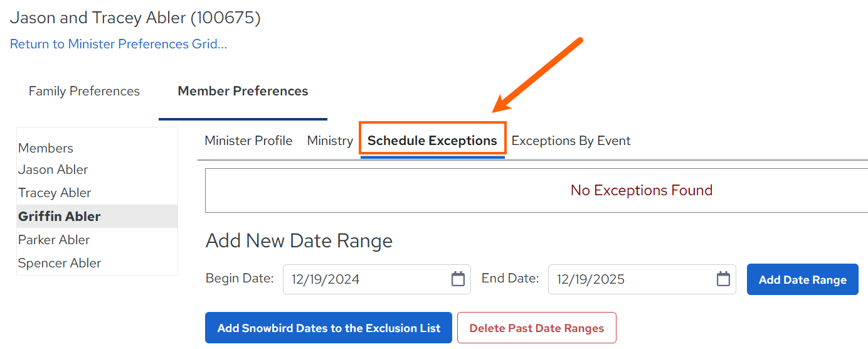Go to the Ministry sub-tab

coord(330,141)
